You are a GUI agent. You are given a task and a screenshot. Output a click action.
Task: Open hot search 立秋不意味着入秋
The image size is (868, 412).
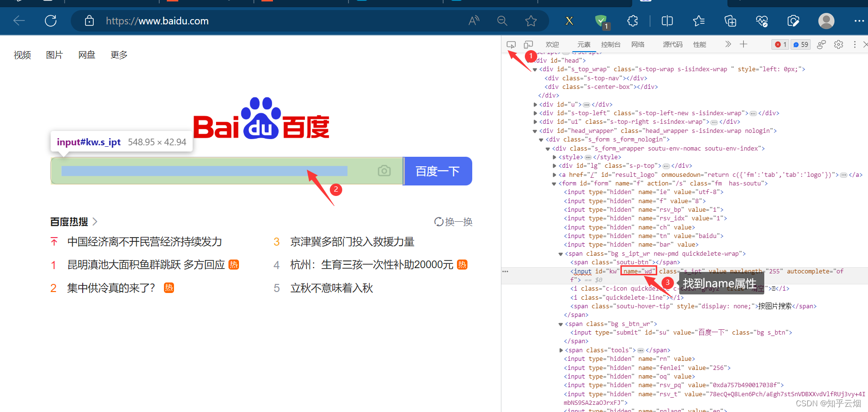click(x=332, y=288)
